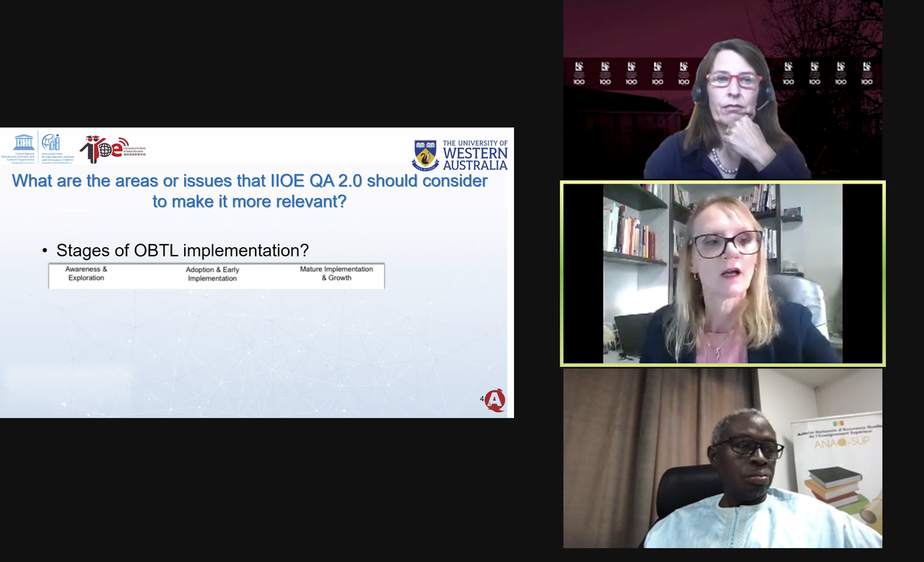Click the red circular A logo on slide
Image resolution: width=924 pixels, height=562 pixels.
[495, 400]
